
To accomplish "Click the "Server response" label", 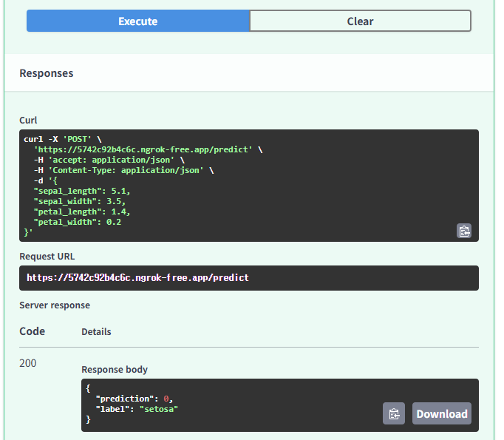I will 55,305.
